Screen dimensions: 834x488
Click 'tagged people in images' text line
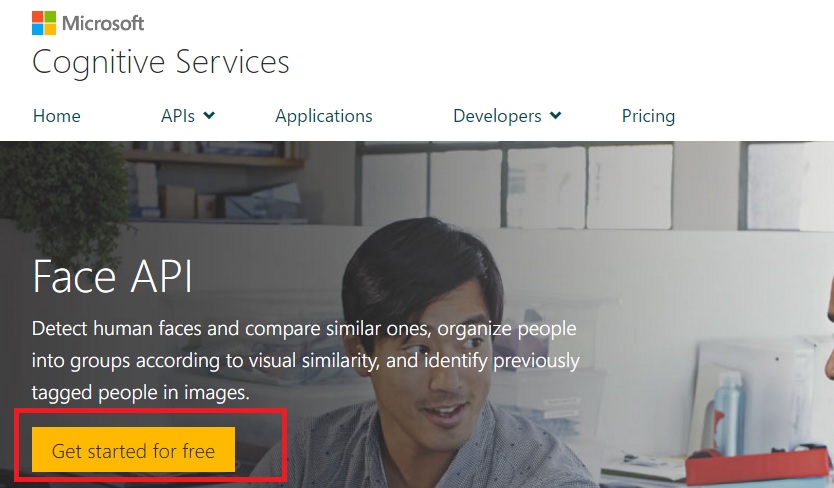[x=140, y=394]
